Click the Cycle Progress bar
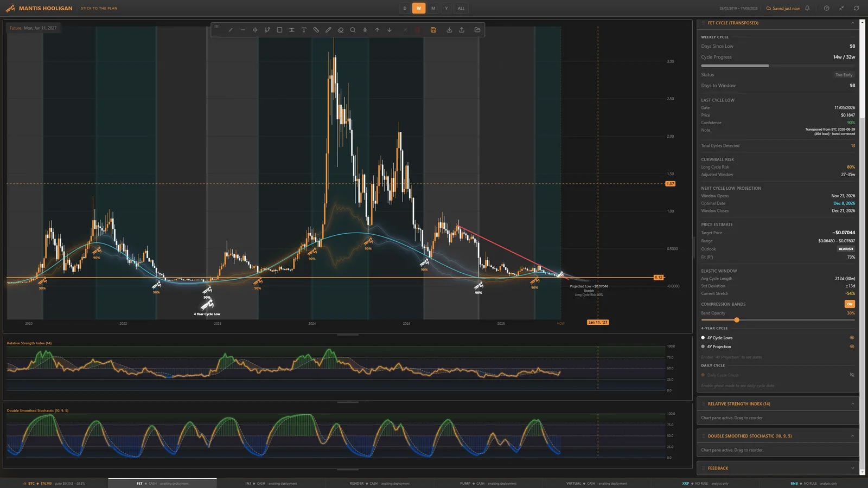The height and width of the screenshot is (488, 868). pos(778,66)
